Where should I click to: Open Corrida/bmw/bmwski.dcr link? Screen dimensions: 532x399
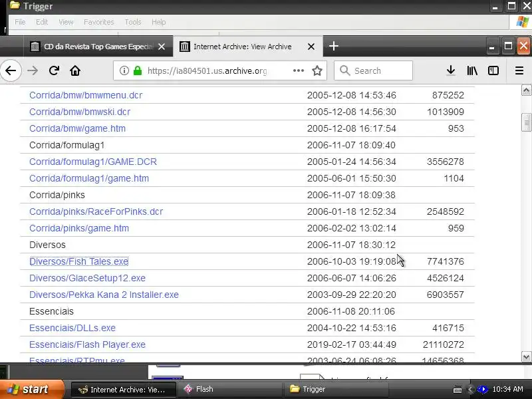point(80,112)
